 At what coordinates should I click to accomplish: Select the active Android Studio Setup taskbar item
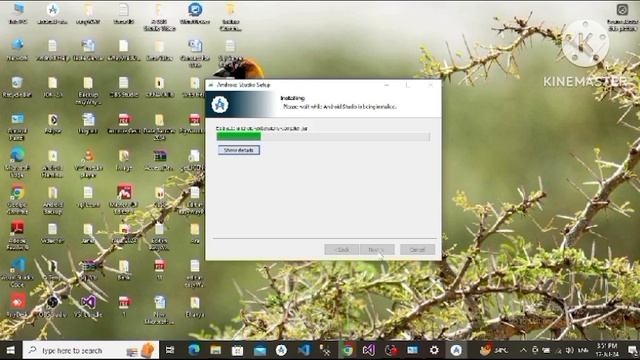coord(456,350)
